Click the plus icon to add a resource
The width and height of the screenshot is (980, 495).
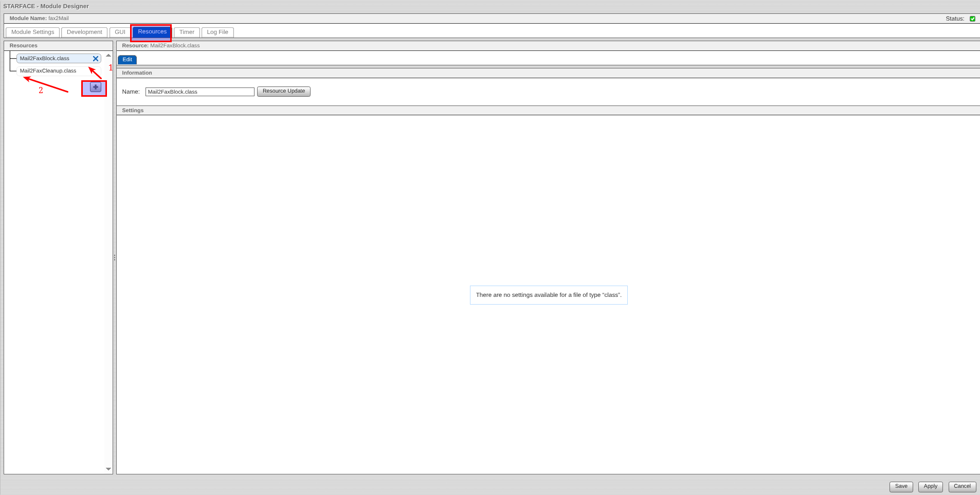[96, 87]
